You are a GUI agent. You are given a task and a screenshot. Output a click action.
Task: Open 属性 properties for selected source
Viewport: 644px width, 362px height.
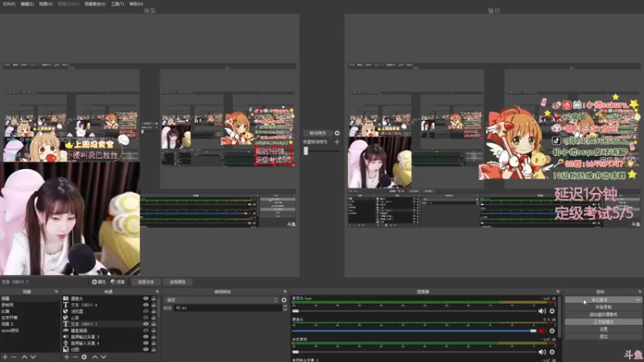[99, 282]
